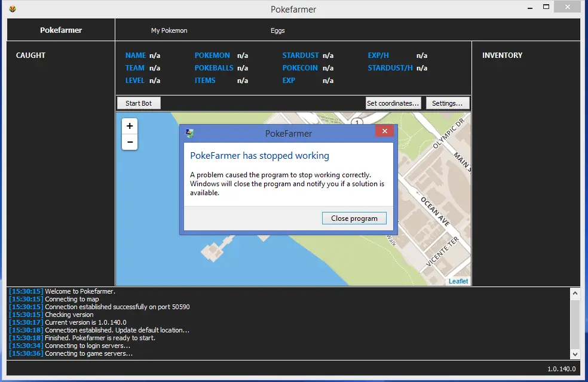588x382 pixels.
Task: Click the STARDUST/H stat label
Action: (390, 68)
